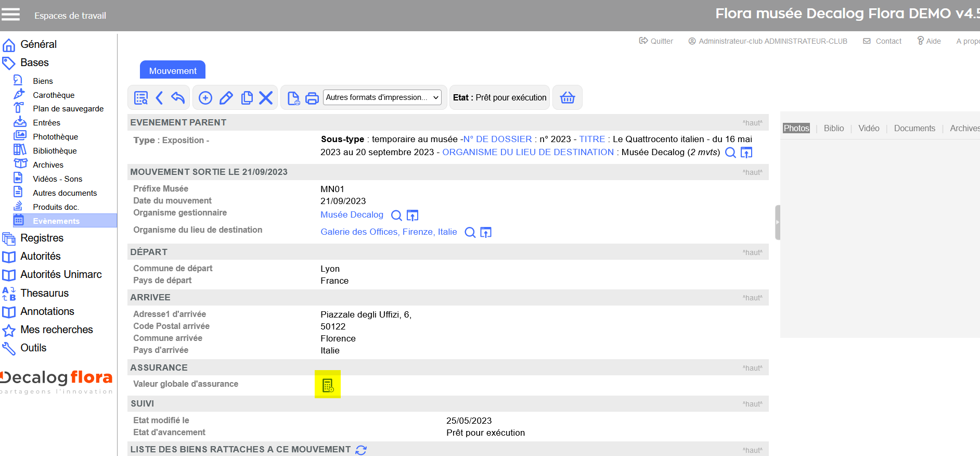This screenshot has width=980, height=456.
Task: Follow Musée Decalog link
Action: [352, 215]
